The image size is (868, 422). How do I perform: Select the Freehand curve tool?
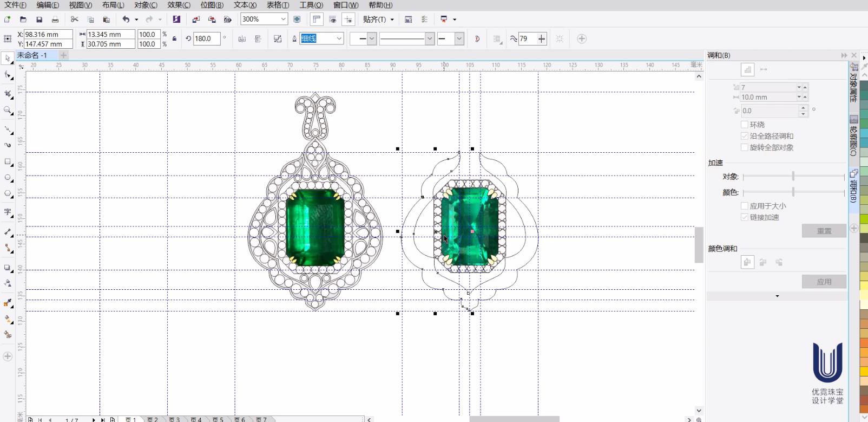point(8,129)
